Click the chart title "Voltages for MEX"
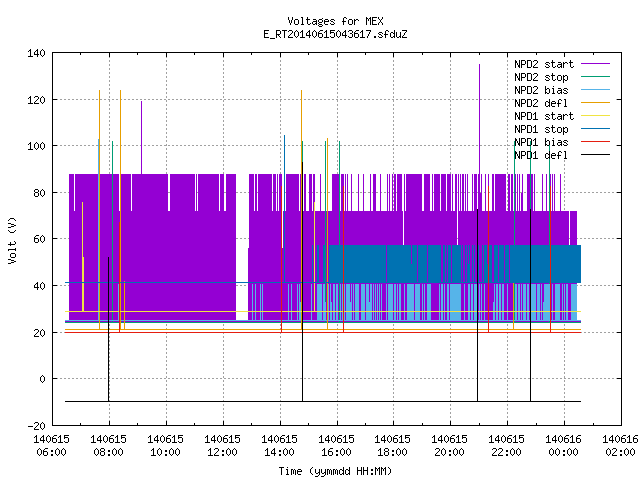 pyautogui.click(x=335, y=21)
